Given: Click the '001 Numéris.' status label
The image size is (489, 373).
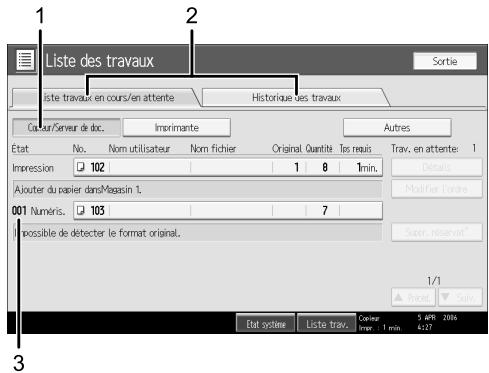Looking at the screenshot, I should point(39,211).
